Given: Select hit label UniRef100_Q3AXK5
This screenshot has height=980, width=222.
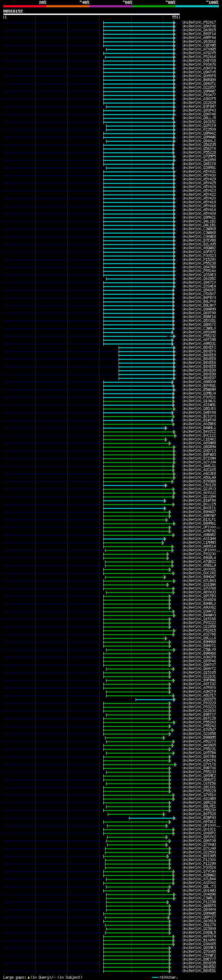Looking at the screenshot, I should [x=199, y=944].
